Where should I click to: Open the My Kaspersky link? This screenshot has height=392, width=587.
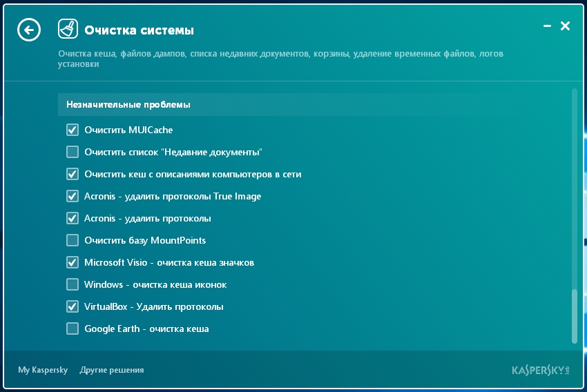tap(43, 370)
